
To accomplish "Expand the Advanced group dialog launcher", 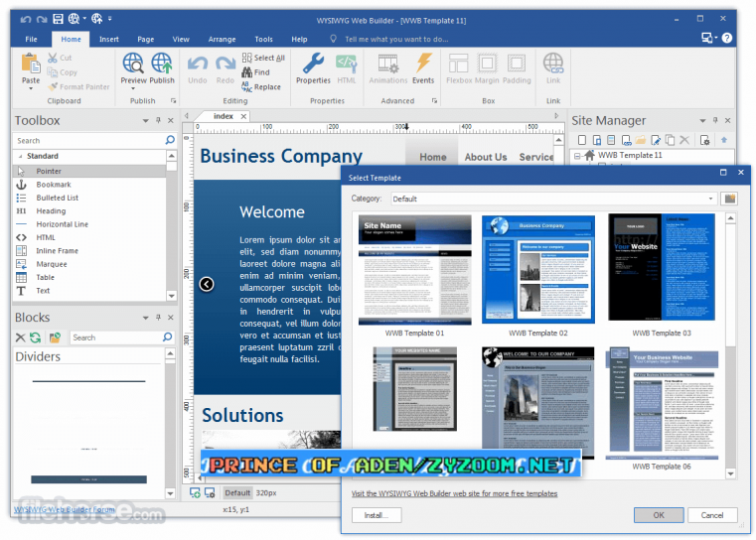I will (x=434, y=100).
